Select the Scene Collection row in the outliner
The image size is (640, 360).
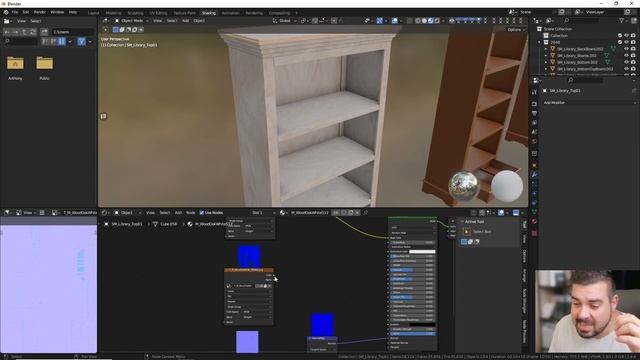click(558, 29)
